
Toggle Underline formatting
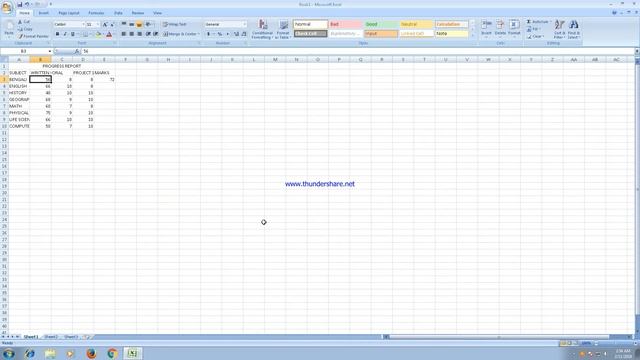73,34
